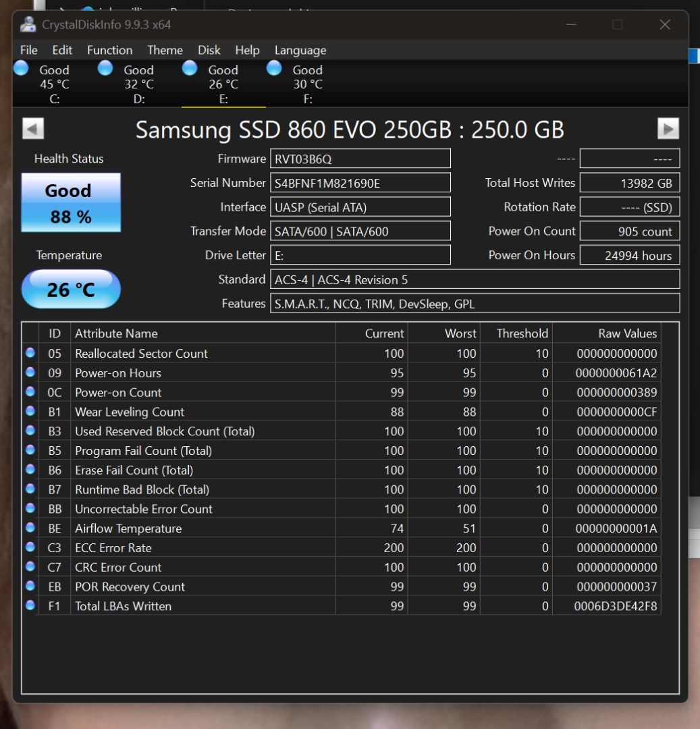Click the blue status orb for drive C:
The height and width of the screenshot is (729, 700).
(x=21, y=68)
